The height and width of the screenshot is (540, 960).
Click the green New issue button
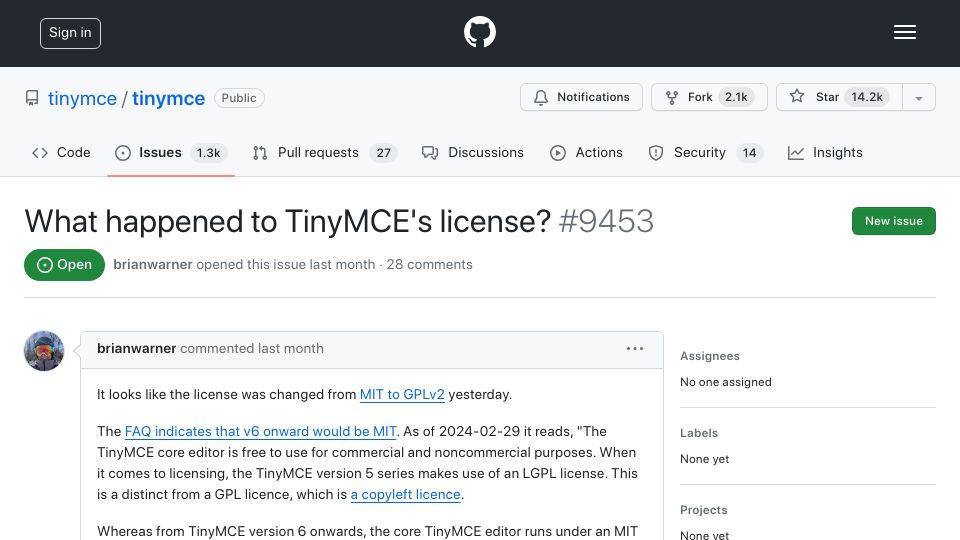coord(893,221)
